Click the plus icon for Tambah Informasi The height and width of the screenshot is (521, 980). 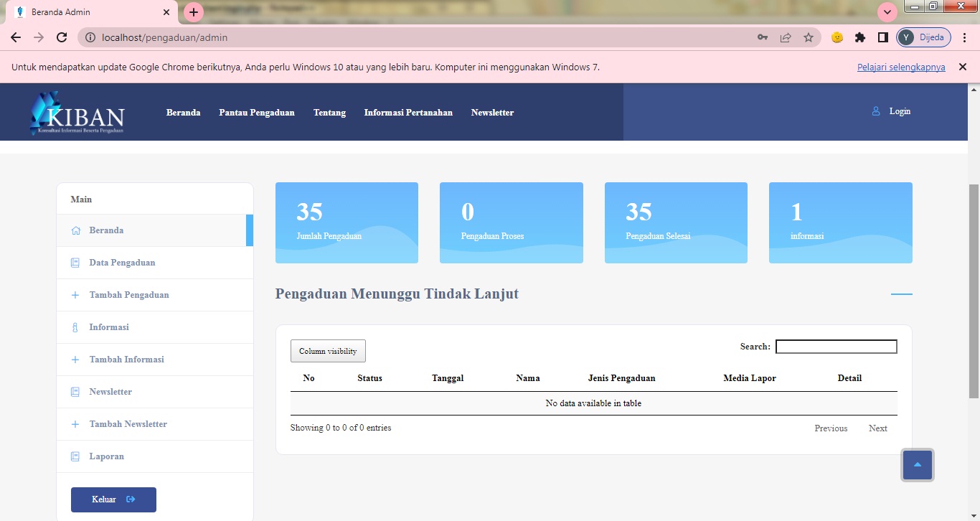(x=75, y=360)
